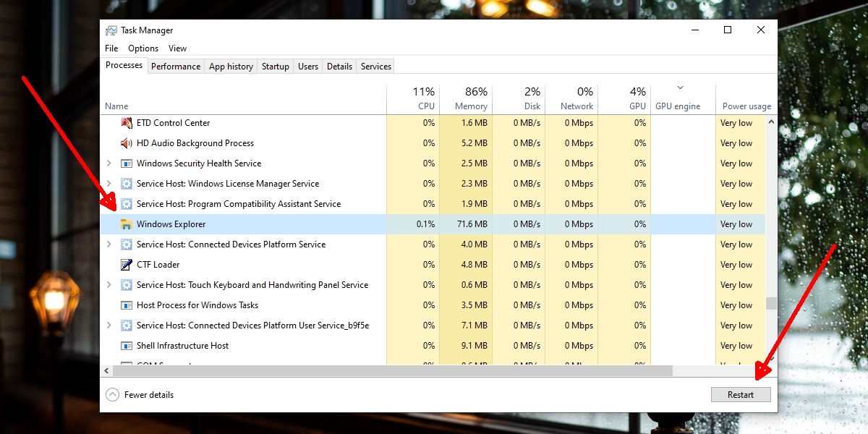The width and height of the screenshot is (868, 434).
Task: Click the Touch Keyboard and Handwriting Panel Service icon
Action: 127,285
